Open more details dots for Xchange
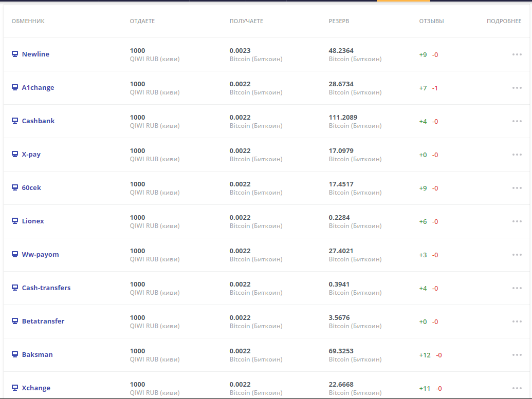532x399 pixels. coord(517,388)
